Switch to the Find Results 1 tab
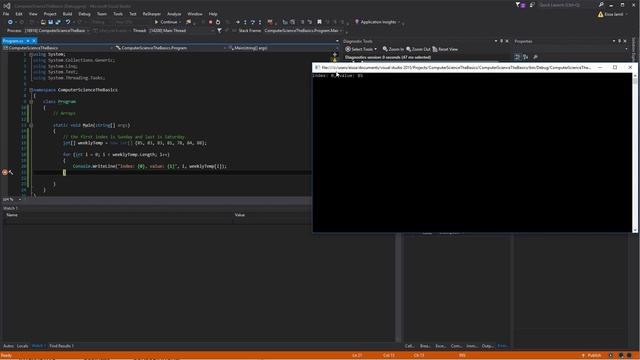 62,346
